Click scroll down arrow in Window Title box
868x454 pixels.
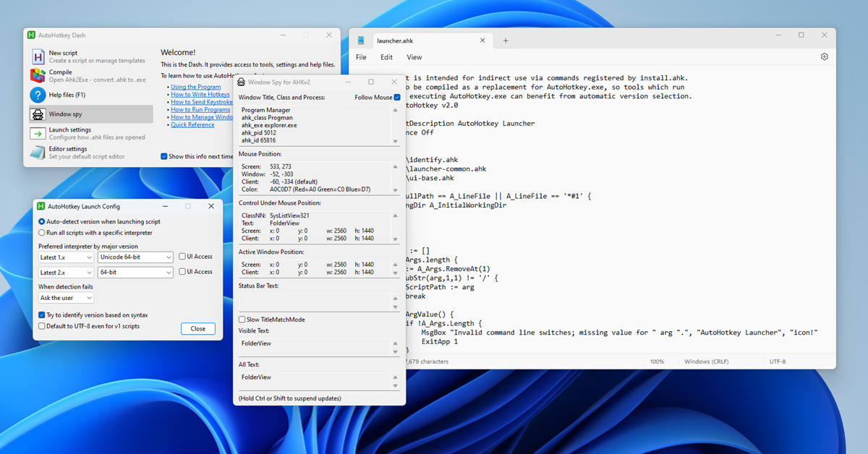coord(396,140)
